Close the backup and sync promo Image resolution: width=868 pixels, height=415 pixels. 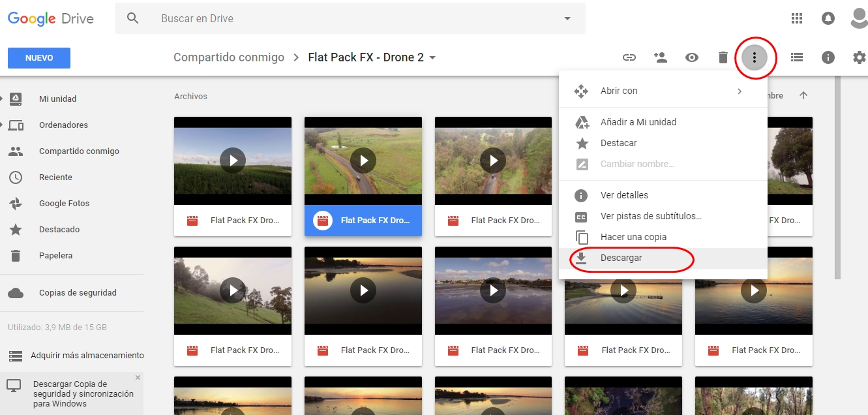click(x=138, y=378)
